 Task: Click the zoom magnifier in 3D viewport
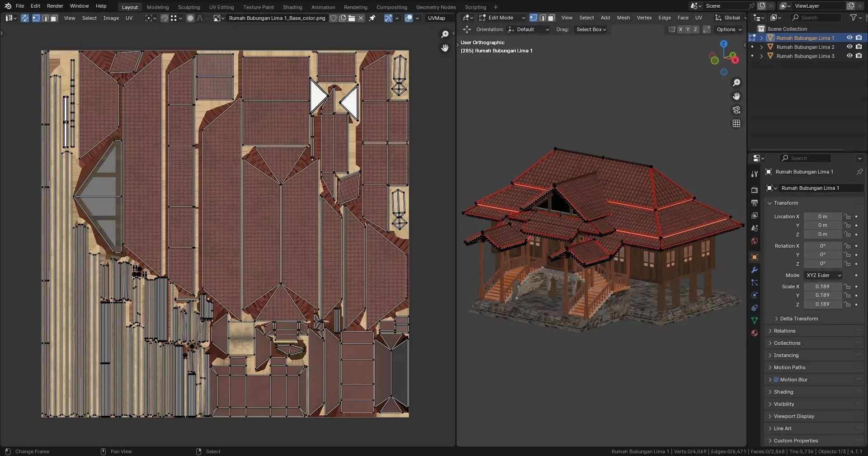[x=736, y=83]
